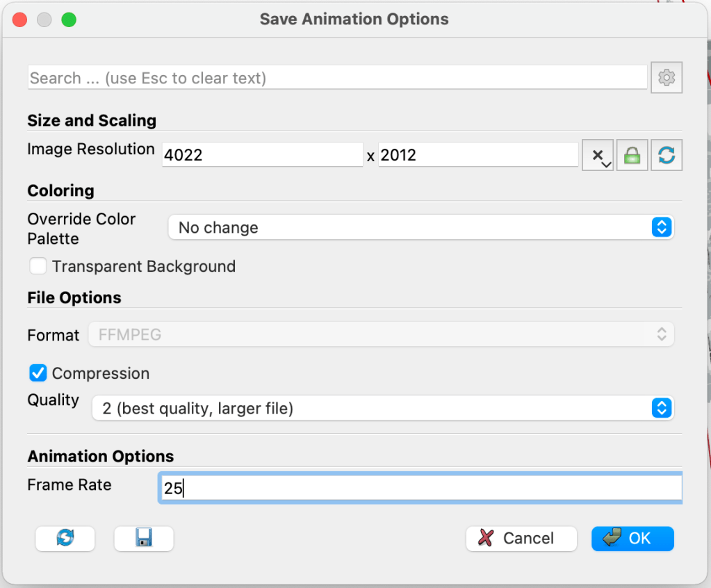Select the image width field showing 4022

262,155
